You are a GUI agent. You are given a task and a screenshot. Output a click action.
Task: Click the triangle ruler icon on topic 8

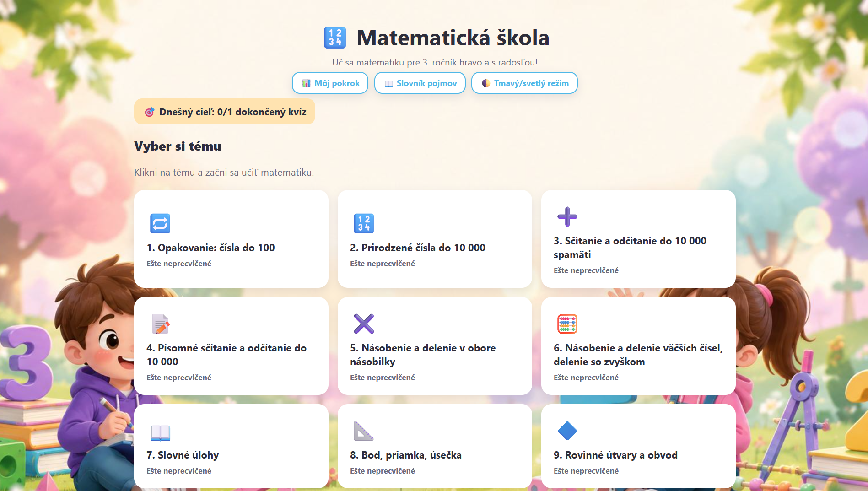click(x=364, y=431)
